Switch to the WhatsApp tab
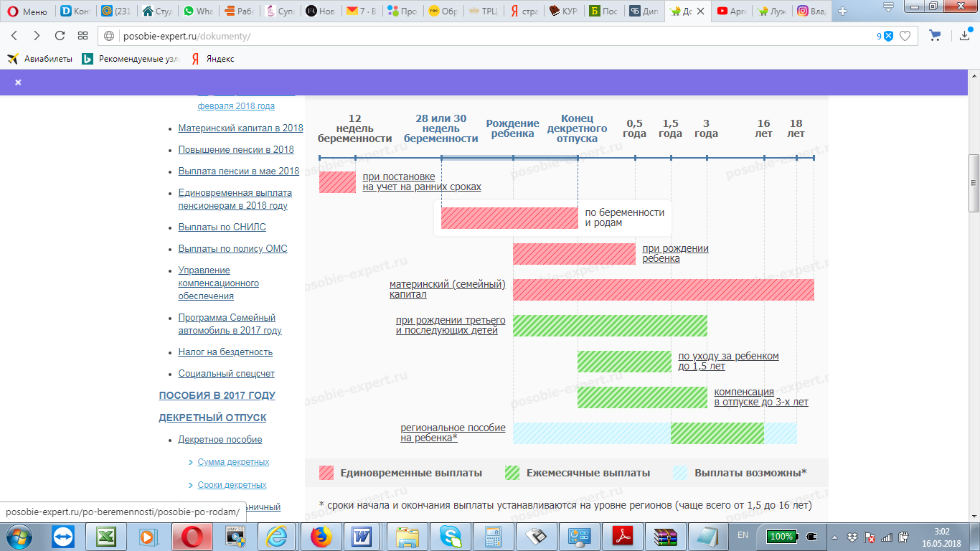The height and width of the screenshot is (551, 980). point(198,11)
